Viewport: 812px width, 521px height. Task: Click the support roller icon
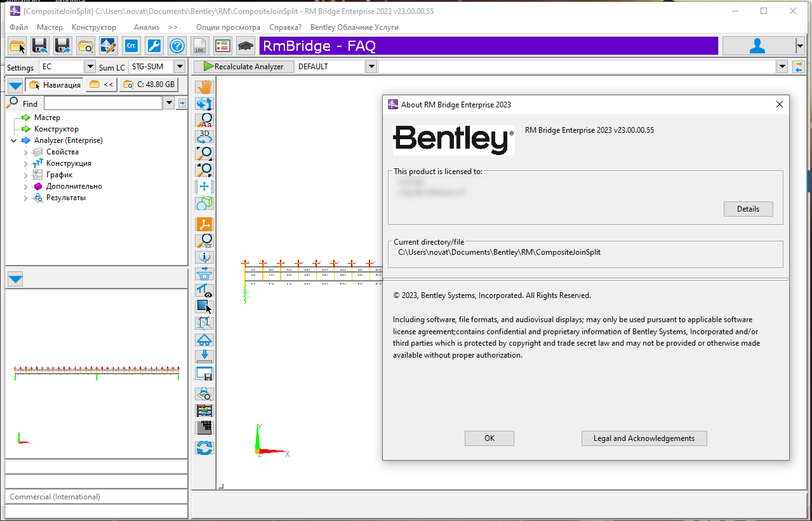(204, 340)
